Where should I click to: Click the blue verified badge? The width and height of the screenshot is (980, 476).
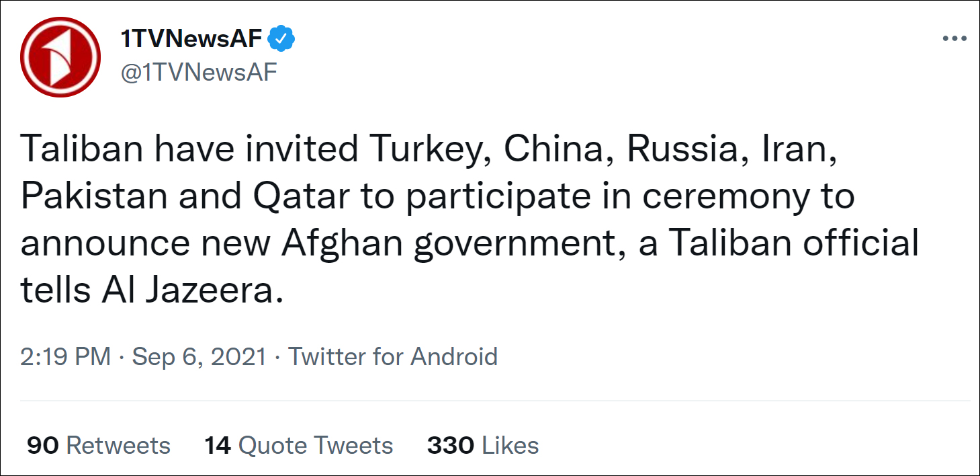click(x=282, y=40)
